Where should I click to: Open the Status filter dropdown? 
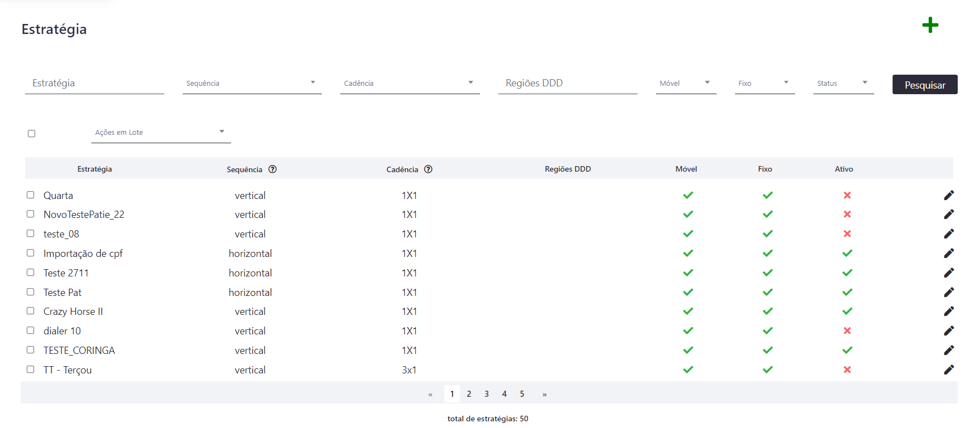[844, 83]
